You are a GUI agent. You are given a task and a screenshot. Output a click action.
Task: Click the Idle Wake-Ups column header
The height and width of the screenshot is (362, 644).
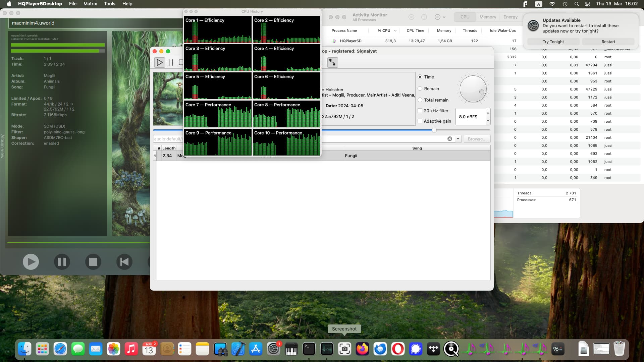(x=502, y=31)
